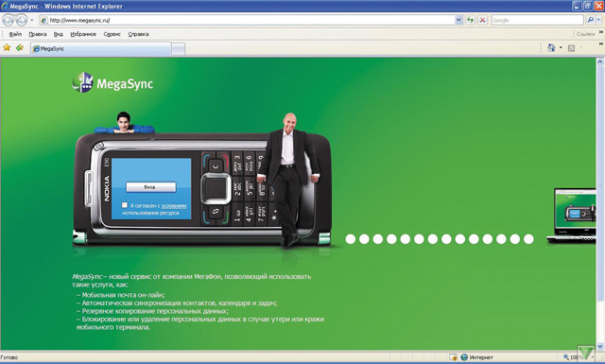Check the Я согласен с условиями checkbox

click(124, 205)
